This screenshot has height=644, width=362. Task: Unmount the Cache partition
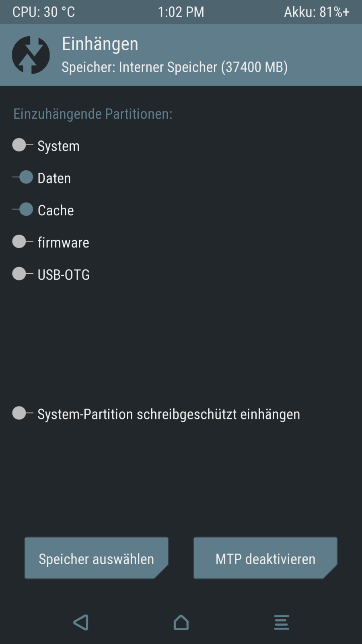(x=23, y=209)
